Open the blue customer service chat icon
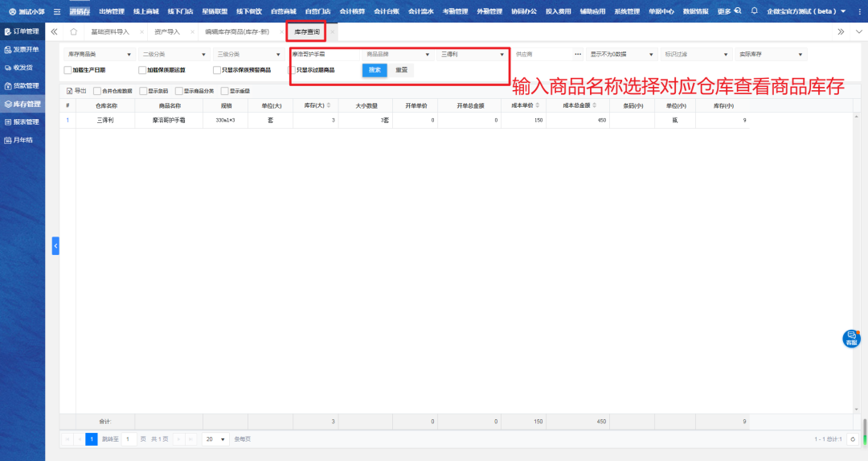The width and height of the screenshot is (868, 461). tap(850, 339)
